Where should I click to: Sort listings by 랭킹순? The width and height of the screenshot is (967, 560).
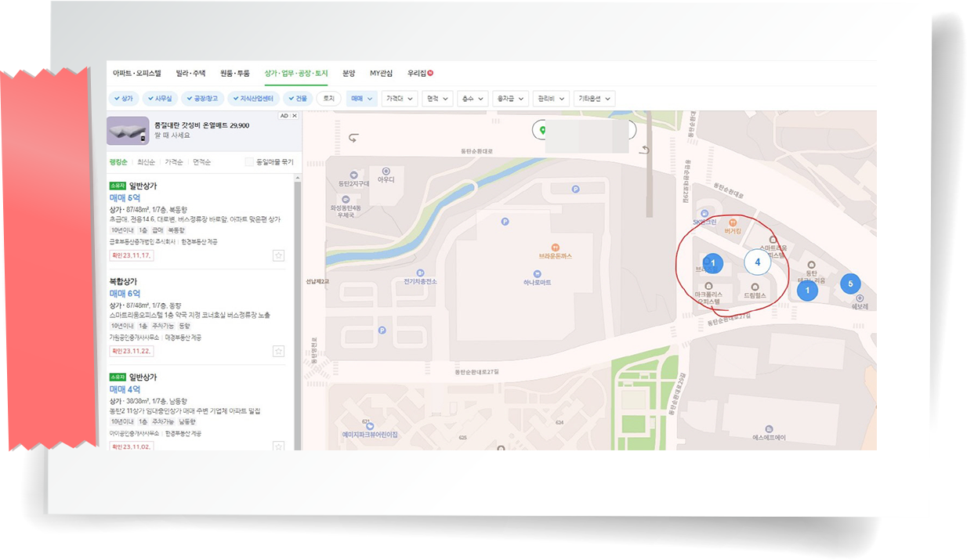point(118,162)
